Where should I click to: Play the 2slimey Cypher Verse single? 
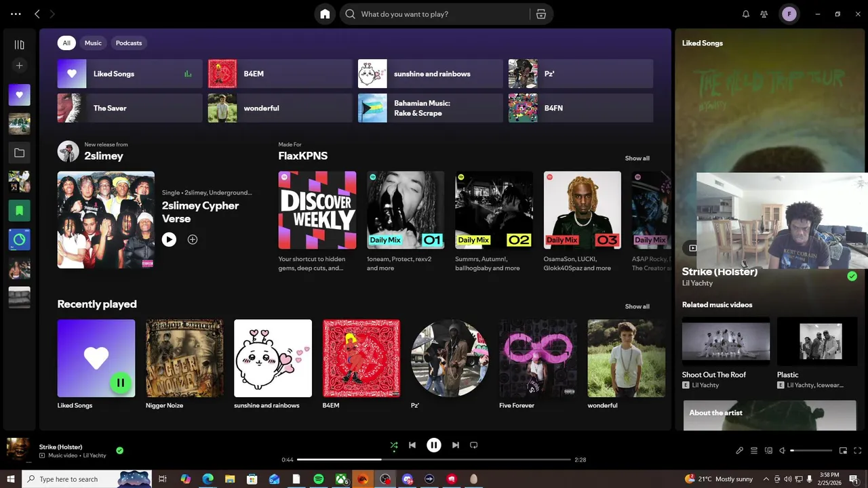(x=170, y=239)
